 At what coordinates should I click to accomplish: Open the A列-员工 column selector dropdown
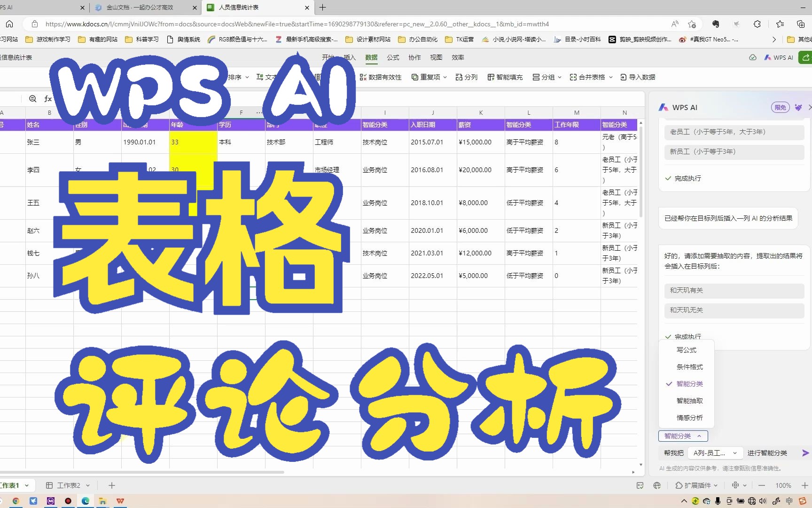pos(715,453)
